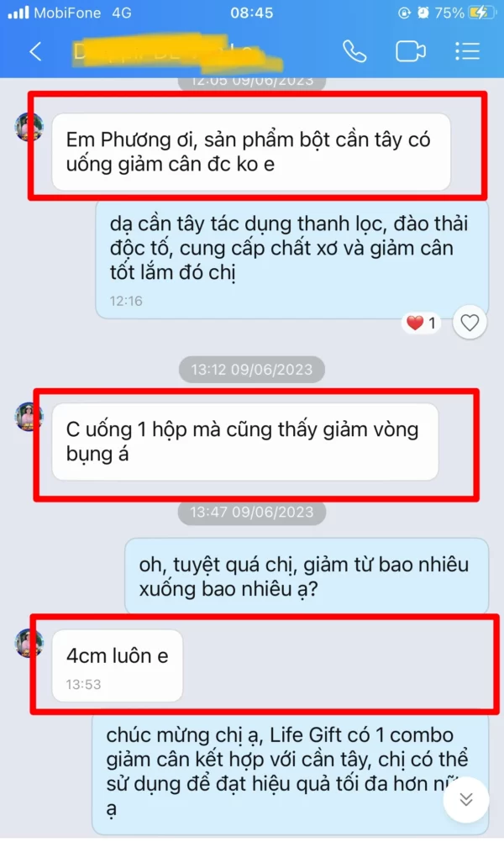Select the 'dạ cần tây tác dụng thanh lọc' reply

pos(291,260)
